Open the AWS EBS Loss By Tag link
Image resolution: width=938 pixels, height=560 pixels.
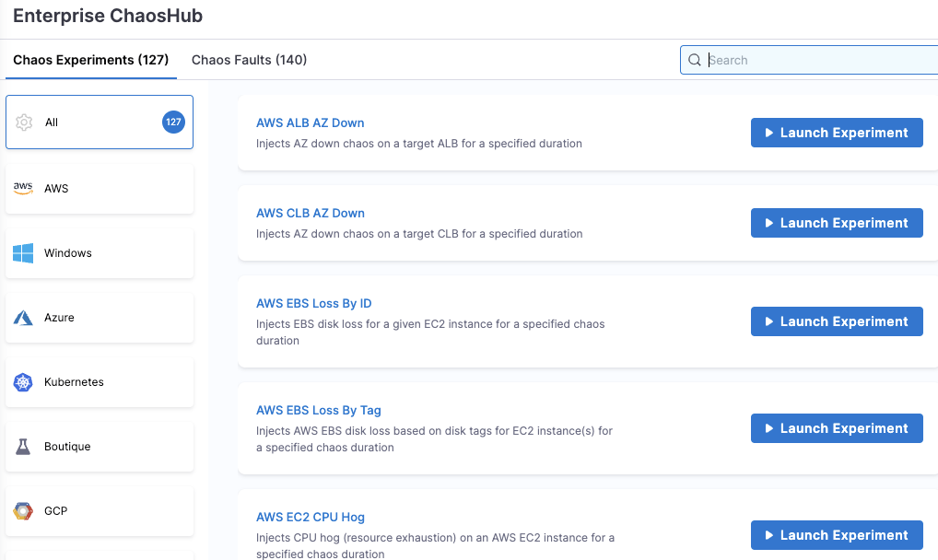coord(318,410)
